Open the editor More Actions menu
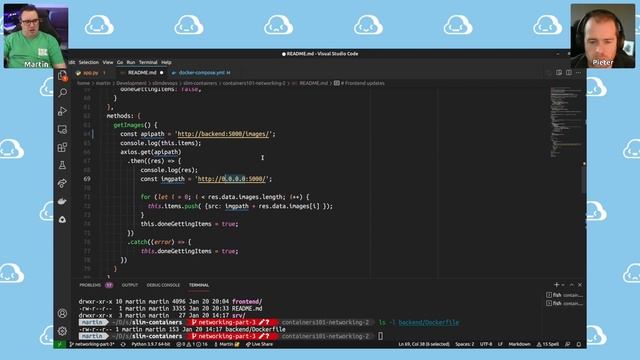Screen dimensions: 640x360 (578, 73)
